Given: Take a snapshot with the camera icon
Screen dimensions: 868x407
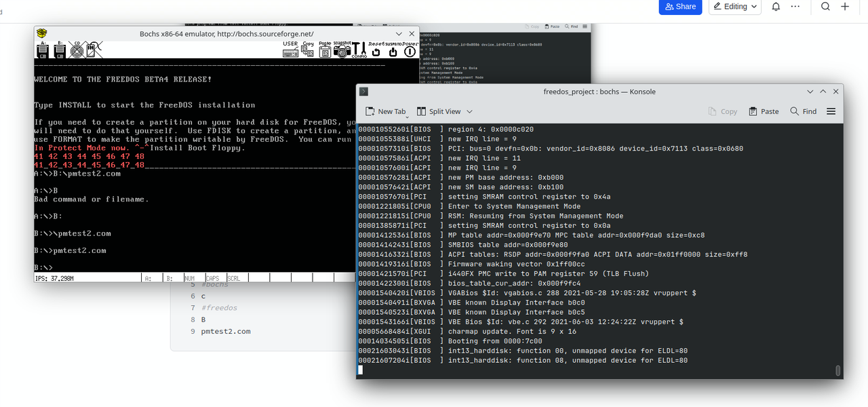Looking at the screenshot, I should pos(342,50).
